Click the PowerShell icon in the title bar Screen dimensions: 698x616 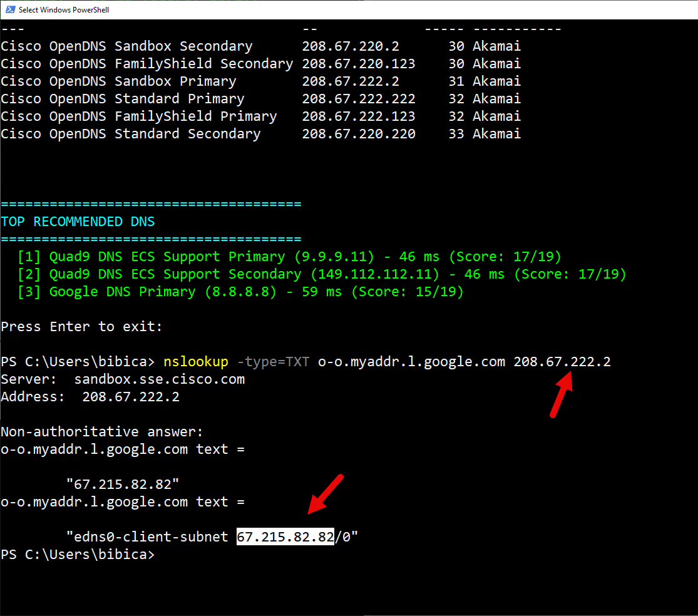10,9
